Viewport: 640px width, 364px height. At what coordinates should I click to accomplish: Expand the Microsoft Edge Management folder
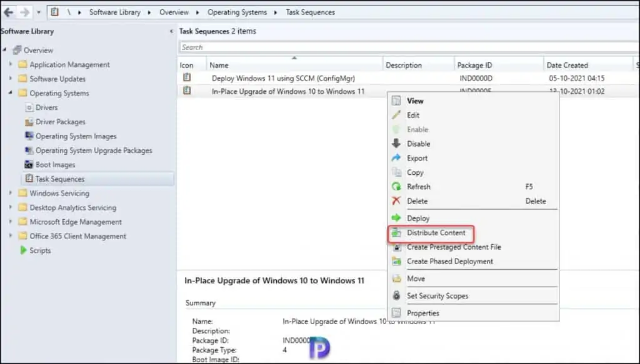(11, 222)
